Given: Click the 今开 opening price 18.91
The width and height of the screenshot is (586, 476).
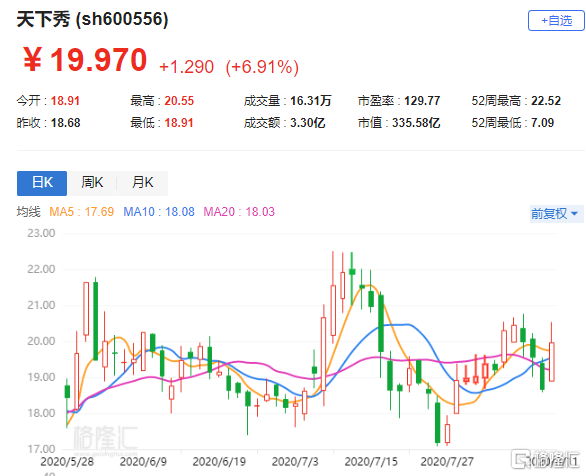Looking at the screenshot, I should (65, 101).
